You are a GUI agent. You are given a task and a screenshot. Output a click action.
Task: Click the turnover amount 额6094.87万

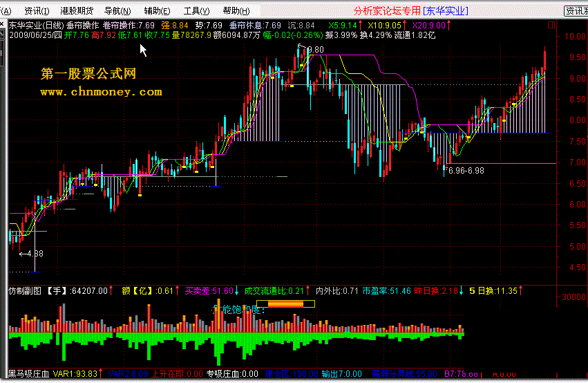click(236, 35)
